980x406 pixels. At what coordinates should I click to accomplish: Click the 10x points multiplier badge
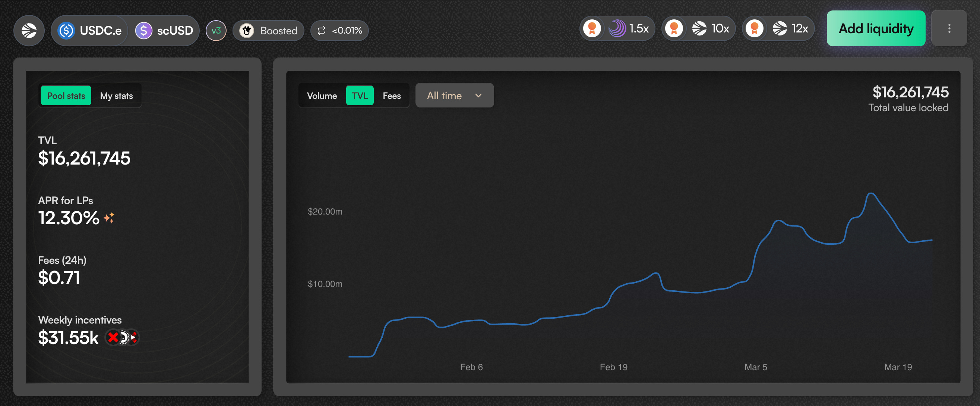coord(698,29)
